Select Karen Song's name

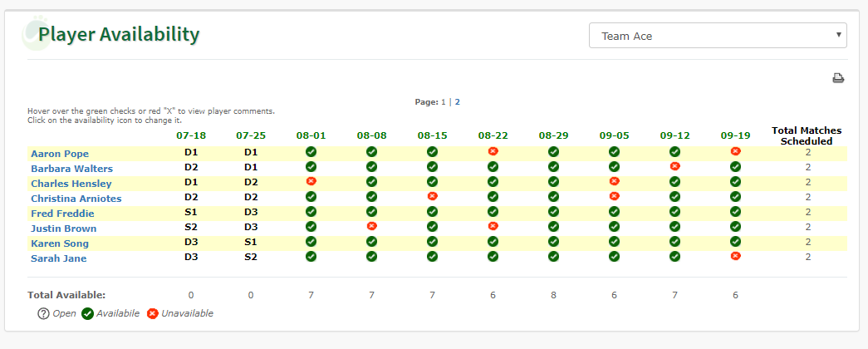(x=60, y=243)
